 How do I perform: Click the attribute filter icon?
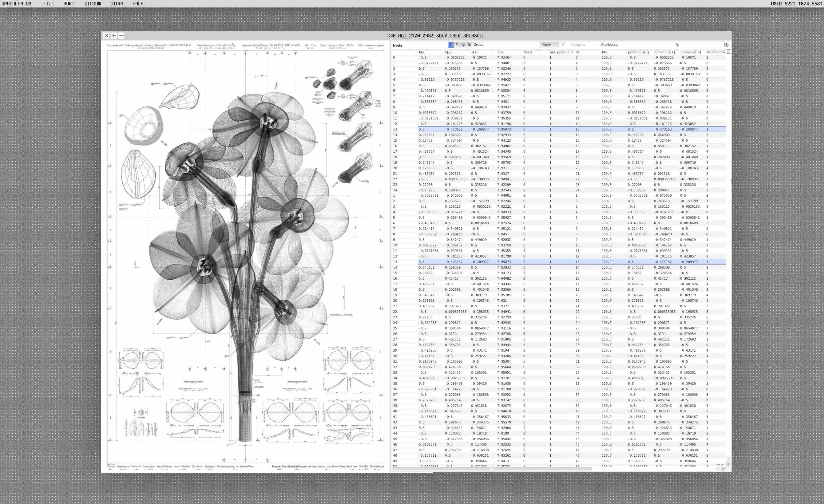677,45
